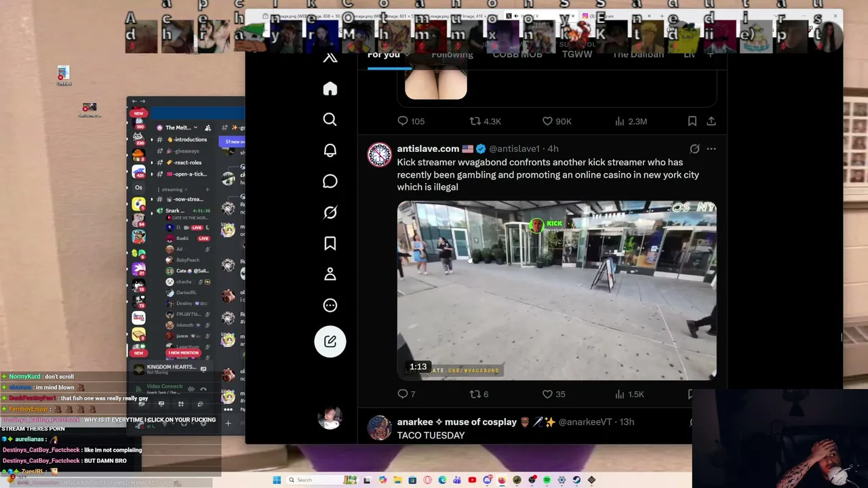This screenshot has width=868, height=488.
Task: Select the For you timeline tab
Action: tap(384, 55)
